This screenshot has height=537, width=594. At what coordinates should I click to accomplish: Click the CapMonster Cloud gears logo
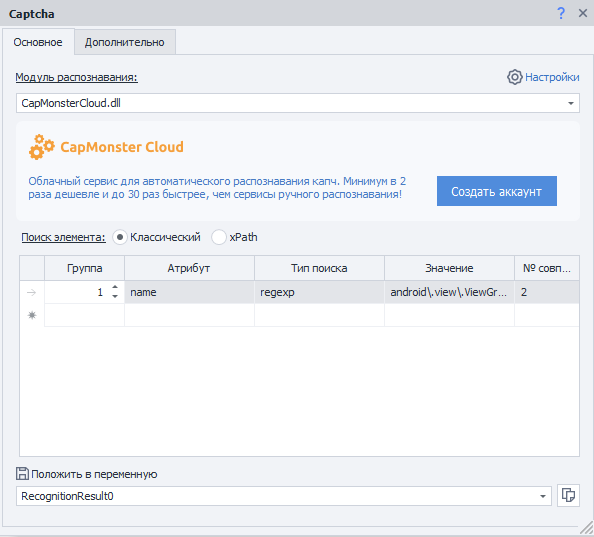[x=42, y=147]
